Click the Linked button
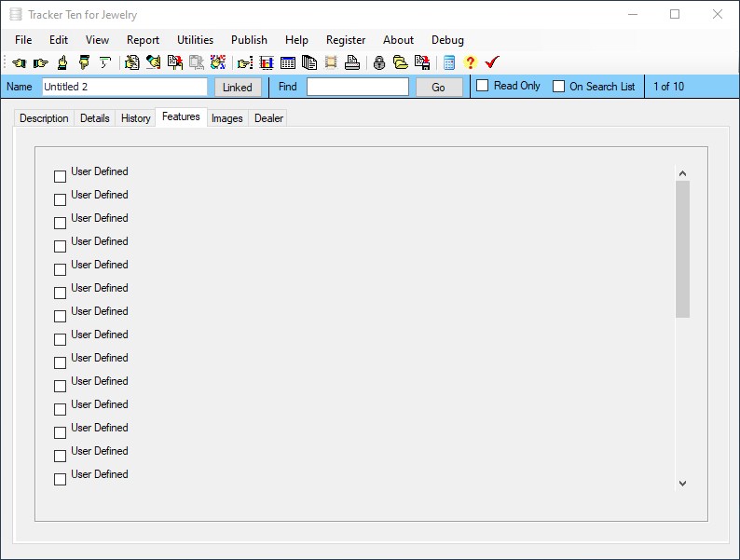740x560 pixels. point(238,88)
